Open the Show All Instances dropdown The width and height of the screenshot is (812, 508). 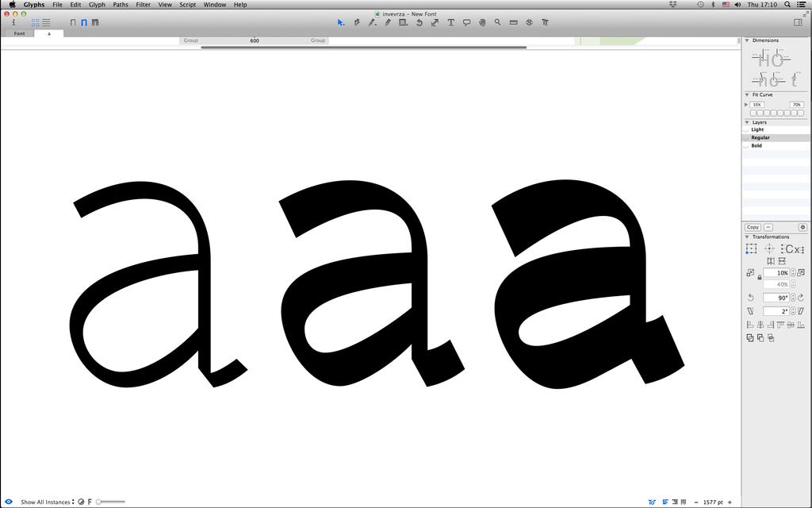click(x=47, y=502)
